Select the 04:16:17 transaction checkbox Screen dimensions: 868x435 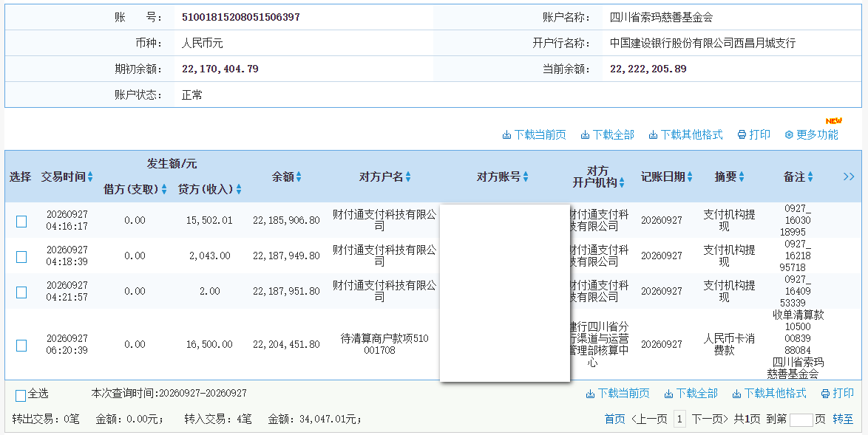[21, 221]
